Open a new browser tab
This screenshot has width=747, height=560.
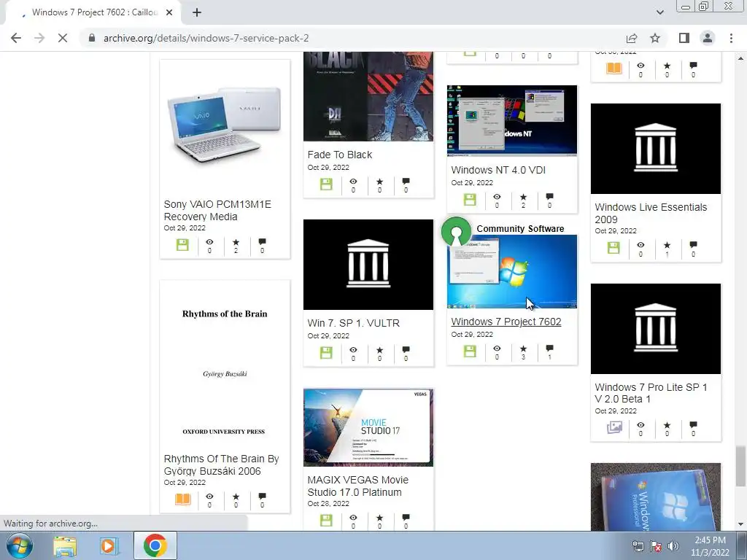[197, 12]
